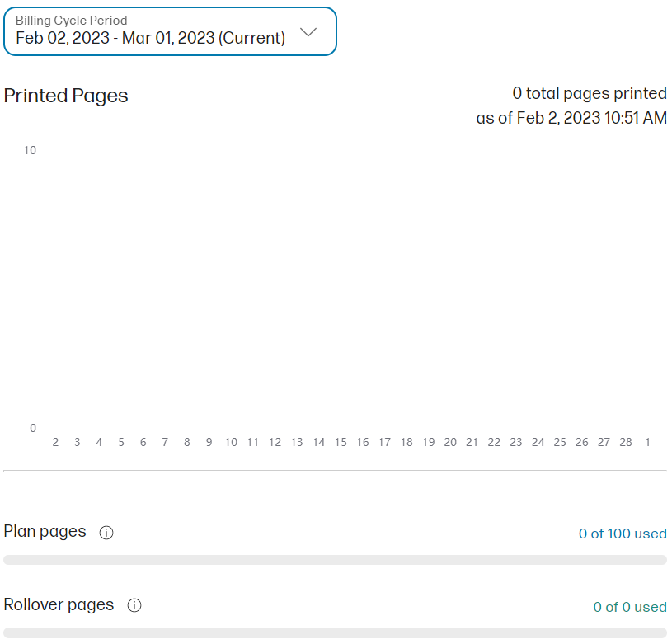Click the 'Rollover pages' label text
Viewport: 672px width, 644px height.
[59, 605]
